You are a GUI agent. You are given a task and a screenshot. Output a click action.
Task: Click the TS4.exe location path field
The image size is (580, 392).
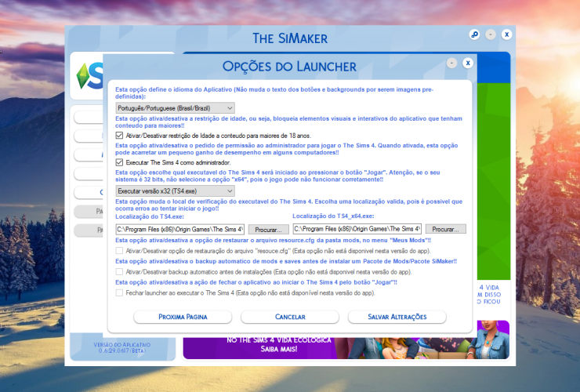click(179, 229)
